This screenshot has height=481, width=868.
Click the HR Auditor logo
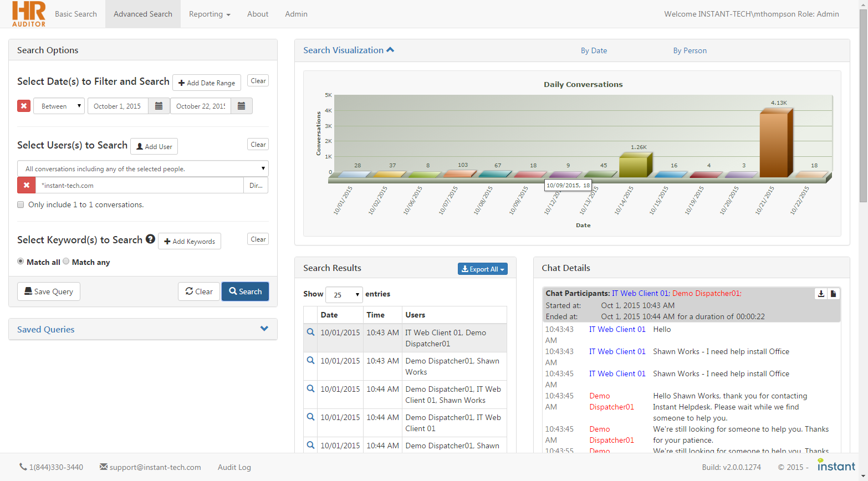tap(29, 14)
